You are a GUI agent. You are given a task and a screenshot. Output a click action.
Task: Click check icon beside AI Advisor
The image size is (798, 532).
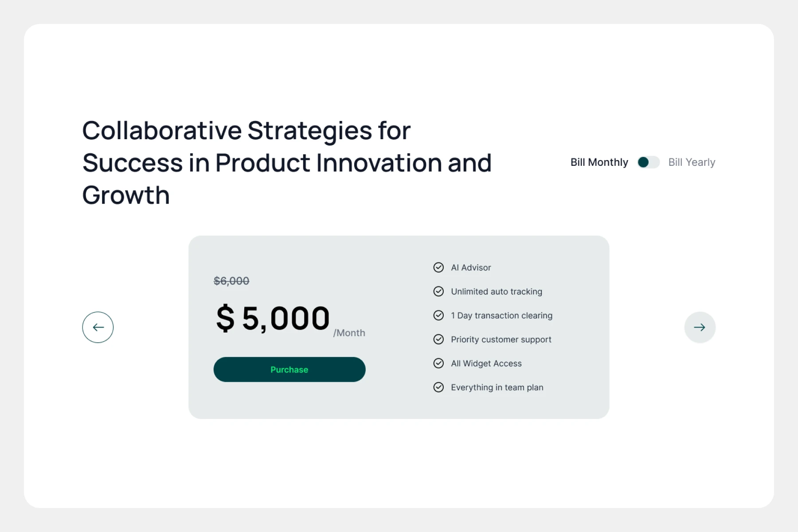[x=438, y=267]
